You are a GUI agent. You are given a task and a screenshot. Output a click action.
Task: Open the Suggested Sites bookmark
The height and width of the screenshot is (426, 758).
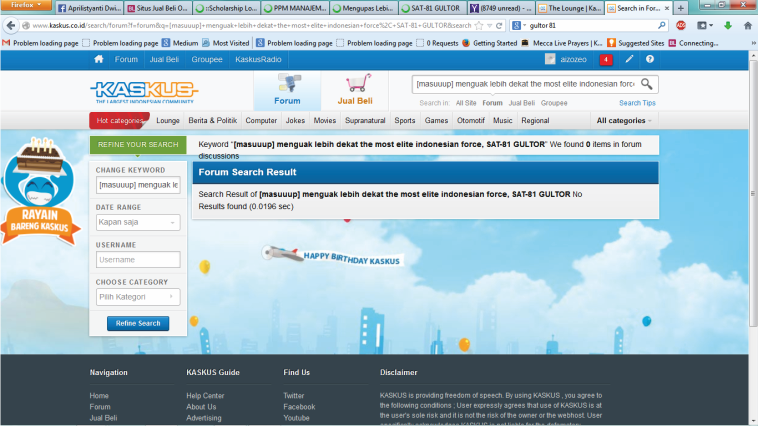coord(636,43)
